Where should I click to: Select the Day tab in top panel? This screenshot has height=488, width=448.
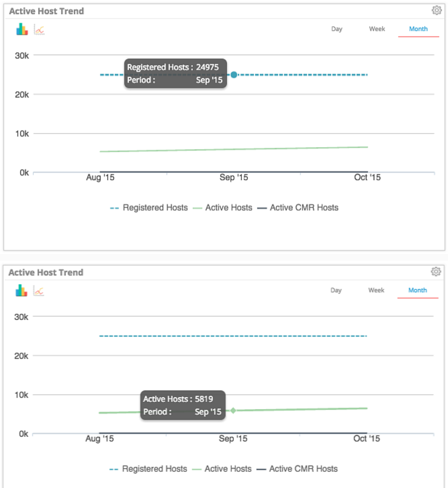click(337, 29)
